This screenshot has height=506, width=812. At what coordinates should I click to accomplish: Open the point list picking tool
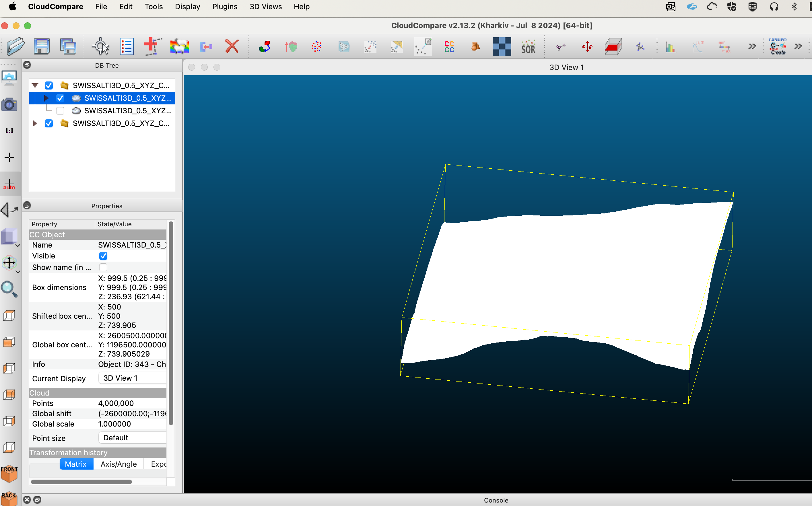(127, 46)
